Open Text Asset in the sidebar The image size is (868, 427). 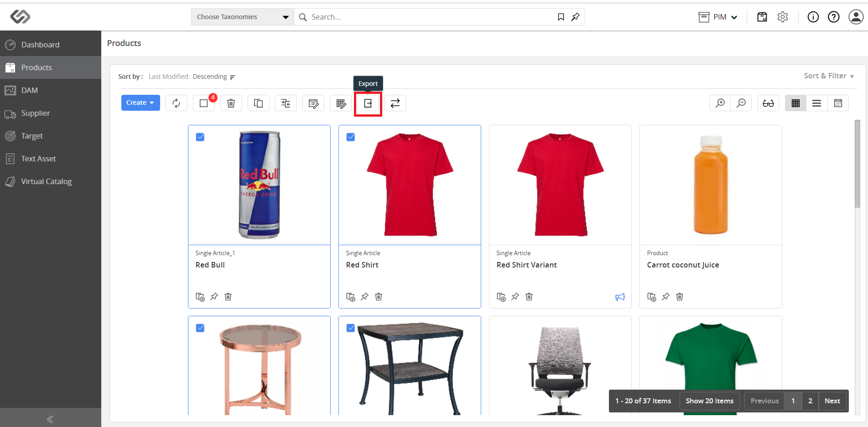51,159
